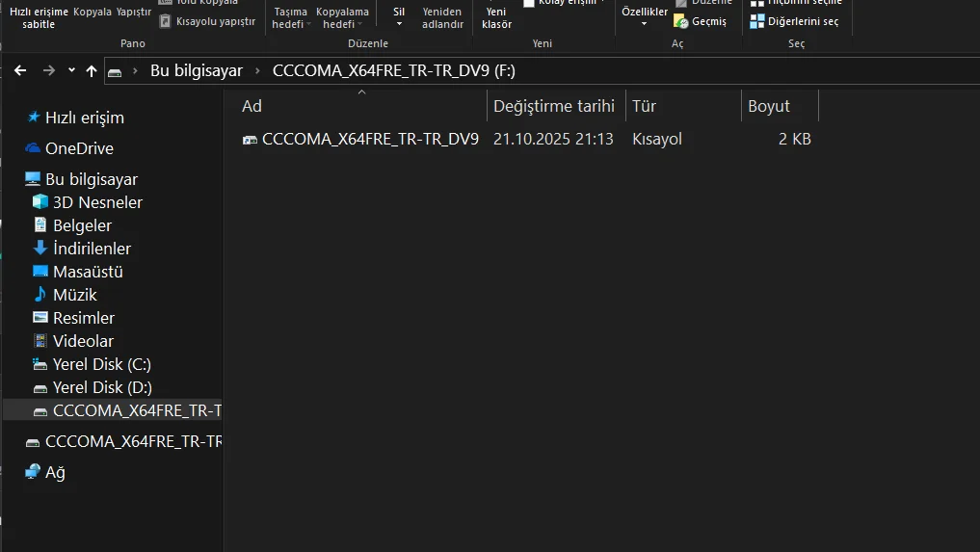The height and width of the screenshot is (552, 980).
Task: Open Müzik folder
Action: pyautogui.click(x=75, y=295)
